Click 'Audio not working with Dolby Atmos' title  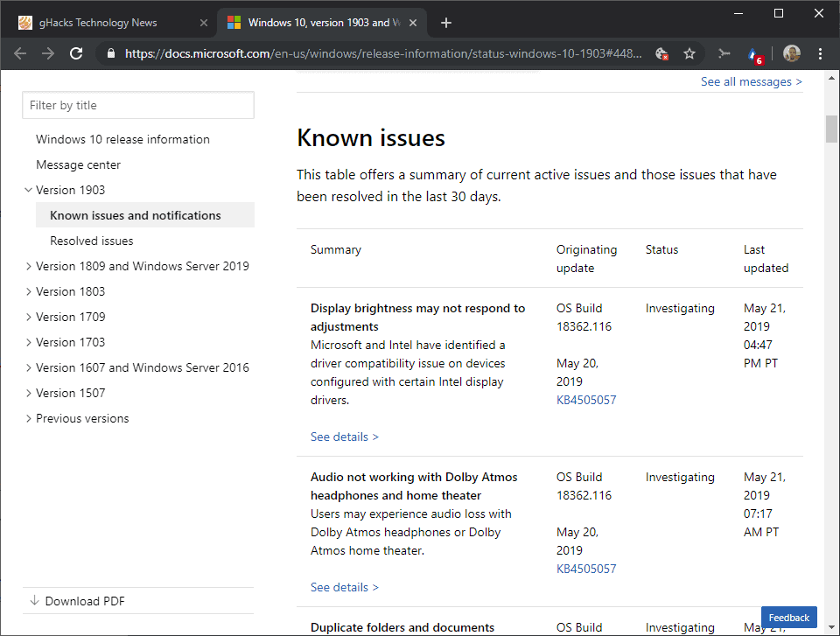pos(414,486)
